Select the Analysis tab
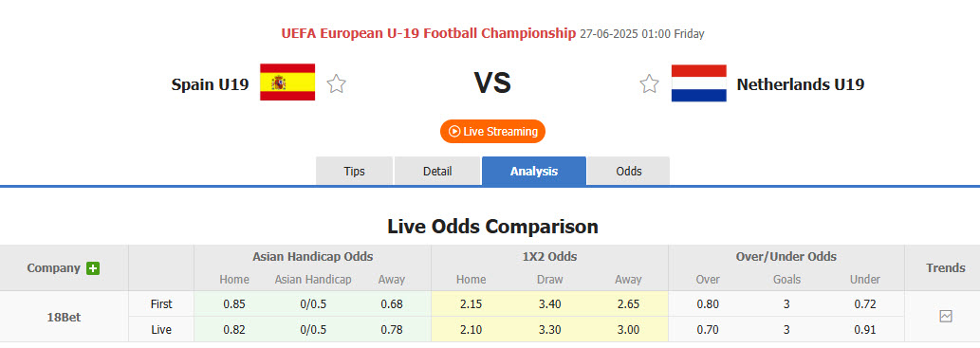Screen dimensions: 980x348 [x=534, y=172]
